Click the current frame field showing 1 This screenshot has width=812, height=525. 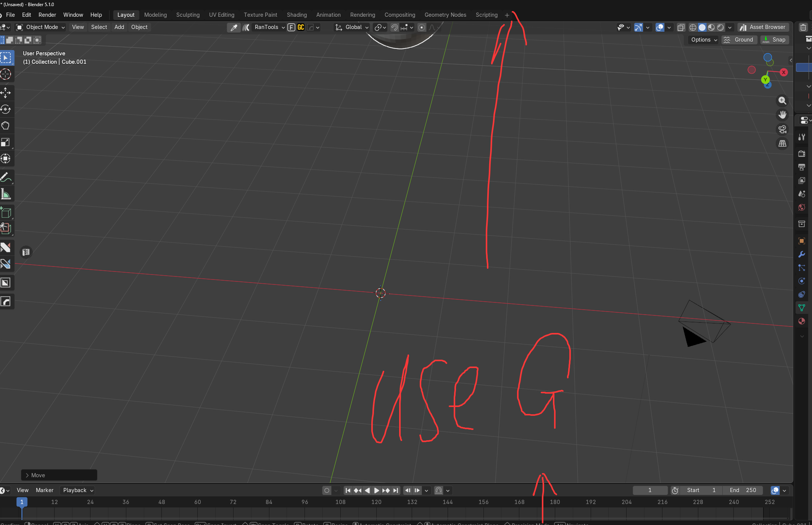pos(650,490)
